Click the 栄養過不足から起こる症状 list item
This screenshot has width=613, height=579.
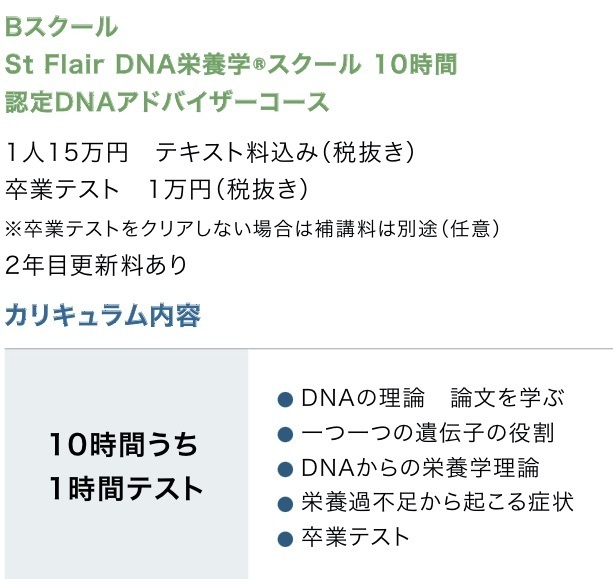[x=438, y=502]
